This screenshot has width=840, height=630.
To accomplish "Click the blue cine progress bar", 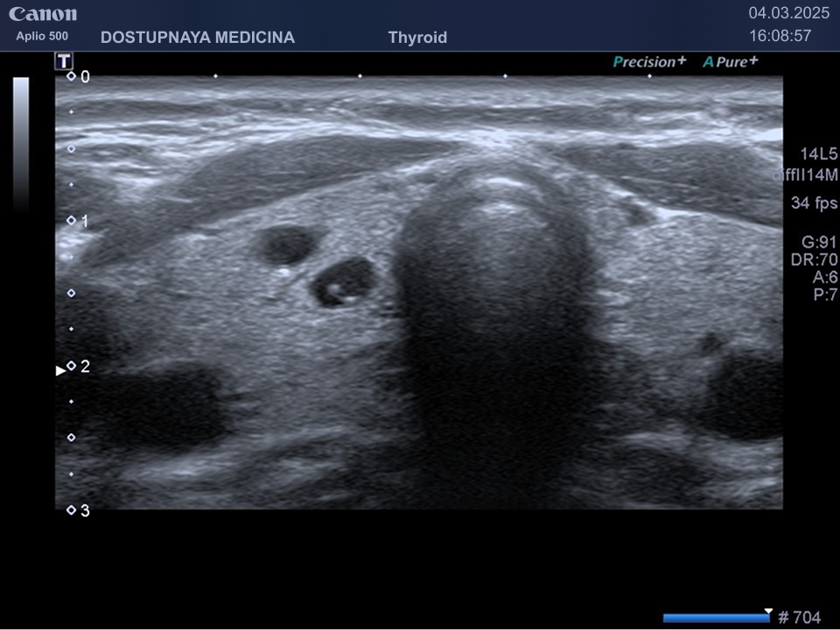I will point(715,618).
